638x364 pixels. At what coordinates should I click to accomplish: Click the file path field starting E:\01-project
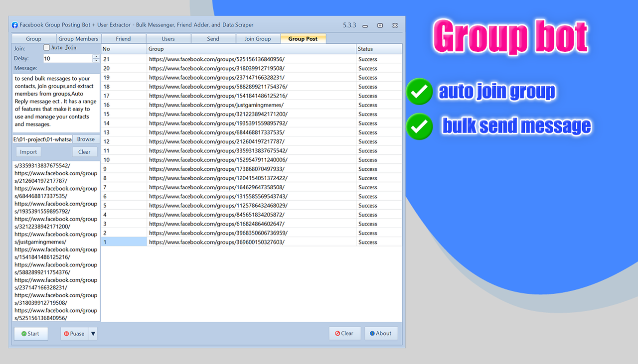click(x=42, y=139)
